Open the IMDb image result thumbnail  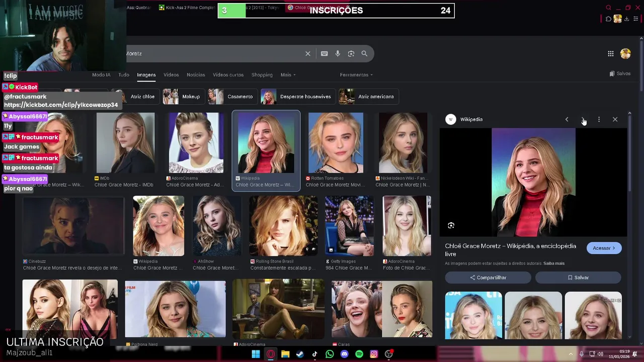tap(125, 143)
